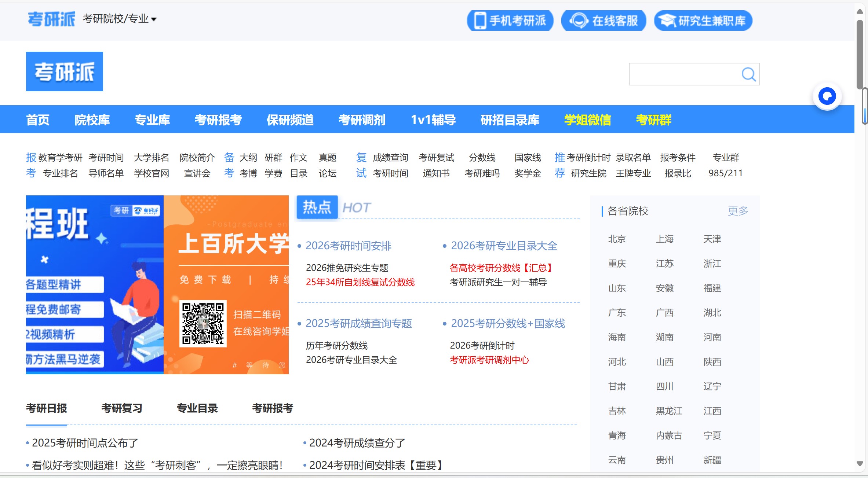The image size is (868, 478).
Task: Open the floating blue chat bubble
Action: [x=827, y=96]
